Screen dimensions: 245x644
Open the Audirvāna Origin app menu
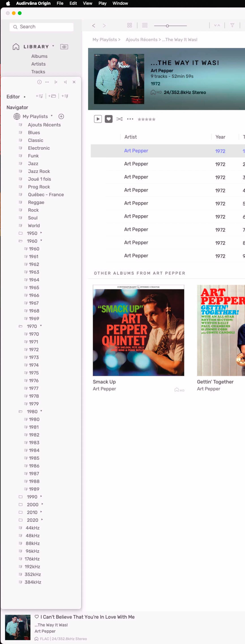[x=33, y=3]
